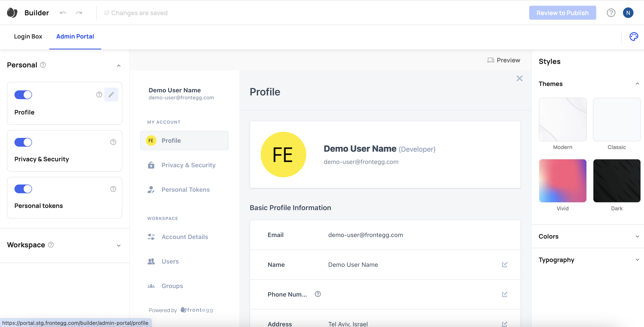The image size is (644, 327).
Task: Edit the Name field via edit icon
Action: pyautogui.click(x=504, y=265)
